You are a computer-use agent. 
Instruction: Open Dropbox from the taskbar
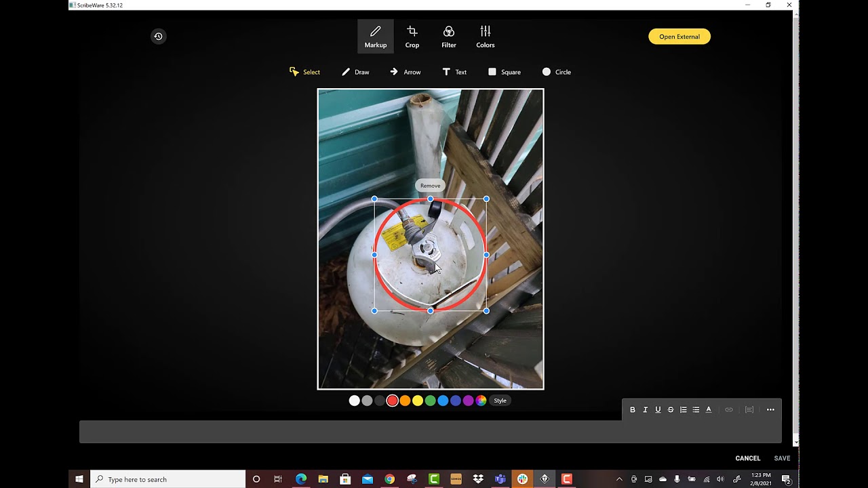(x=478, y=479)
